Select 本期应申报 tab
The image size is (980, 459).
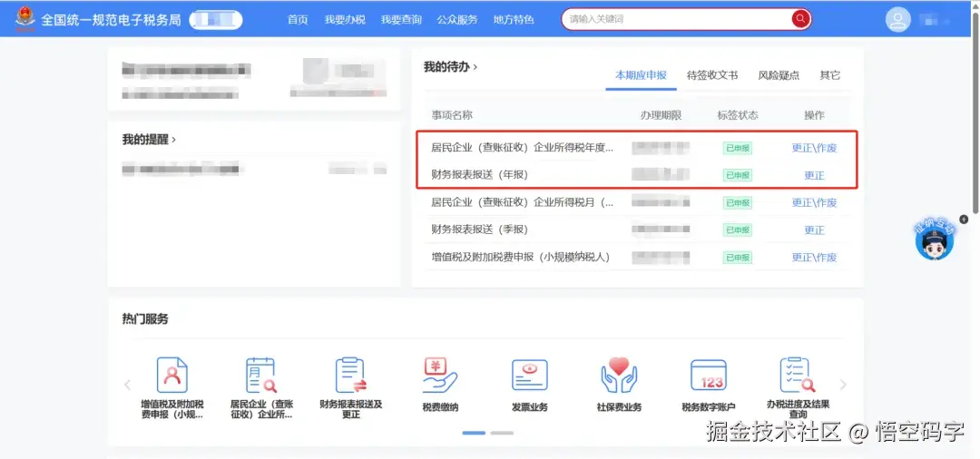[642, 75]
